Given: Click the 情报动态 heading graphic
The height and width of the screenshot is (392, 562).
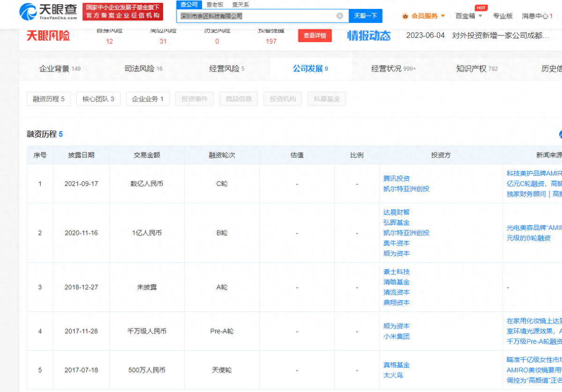Looking at the screenshot, I should point(368,36).
